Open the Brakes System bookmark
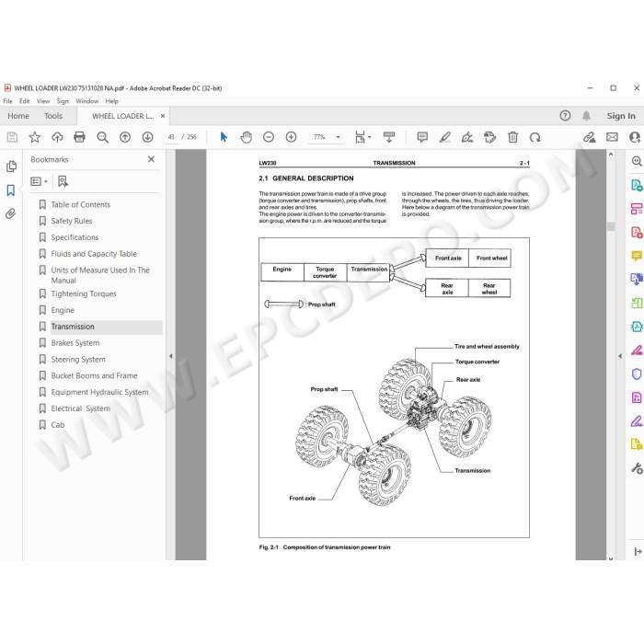This screenshot has height=644, width=644. 75,343
